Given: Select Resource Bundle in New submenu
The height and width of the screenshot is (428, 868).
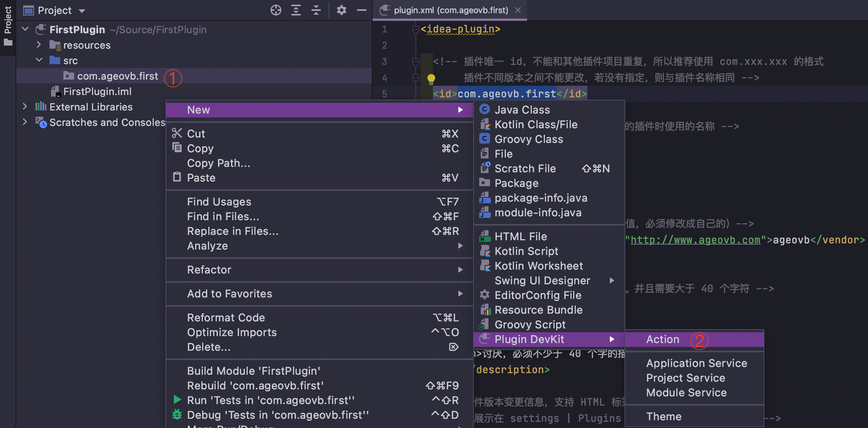Looking at the screenshot, I should [x=549, y=310].
